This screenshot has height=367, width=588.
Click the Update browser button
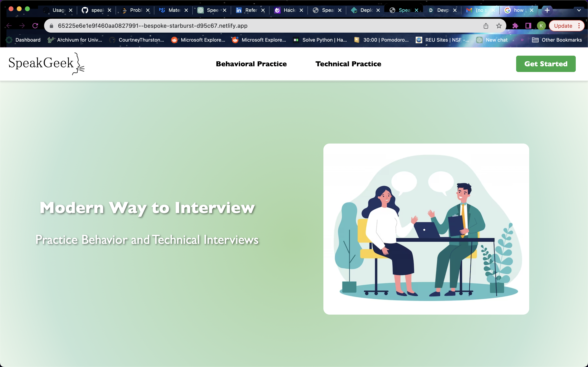coord(563,26)
